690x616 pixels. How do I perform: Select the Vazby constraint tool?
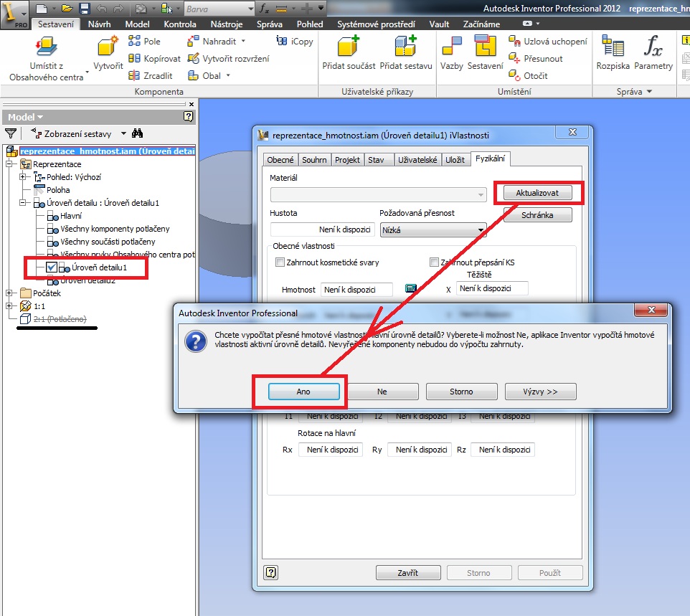[x=451, y=47]
